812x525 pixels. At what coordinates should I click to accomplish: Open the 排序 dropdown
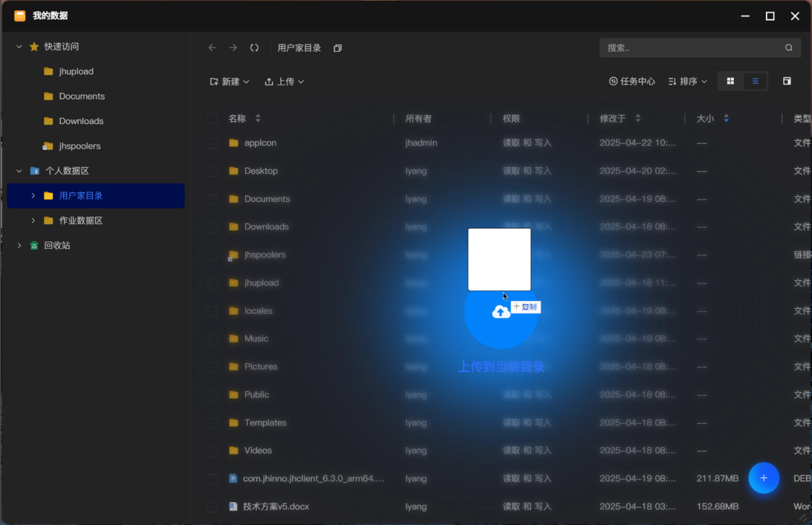(x=688, y=81)
